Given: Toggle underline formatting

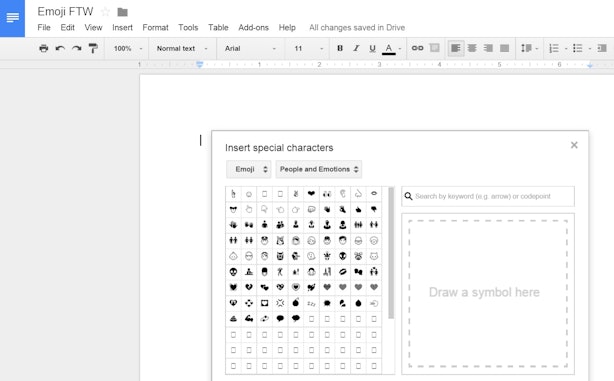Looking at the screenshot, I should 372,48.
